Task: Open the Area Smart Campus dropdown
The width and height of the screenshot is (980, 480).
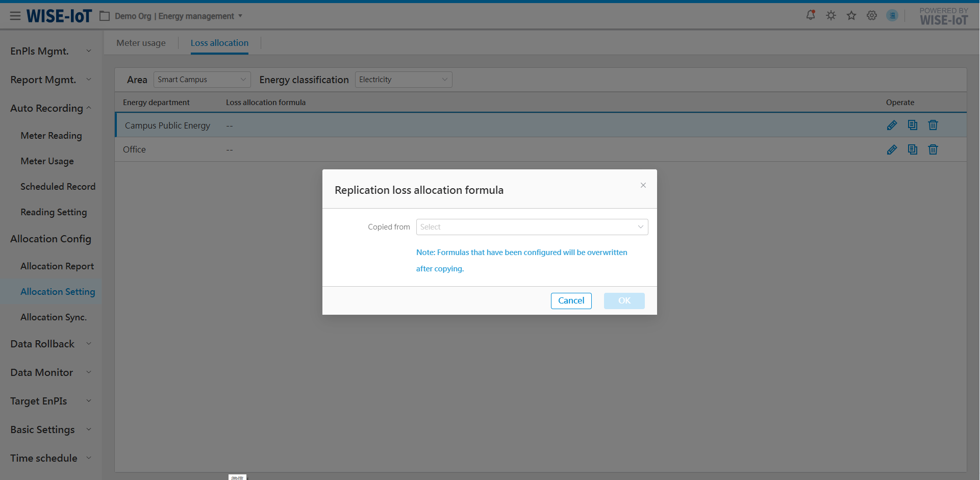Action: (202, 80)
